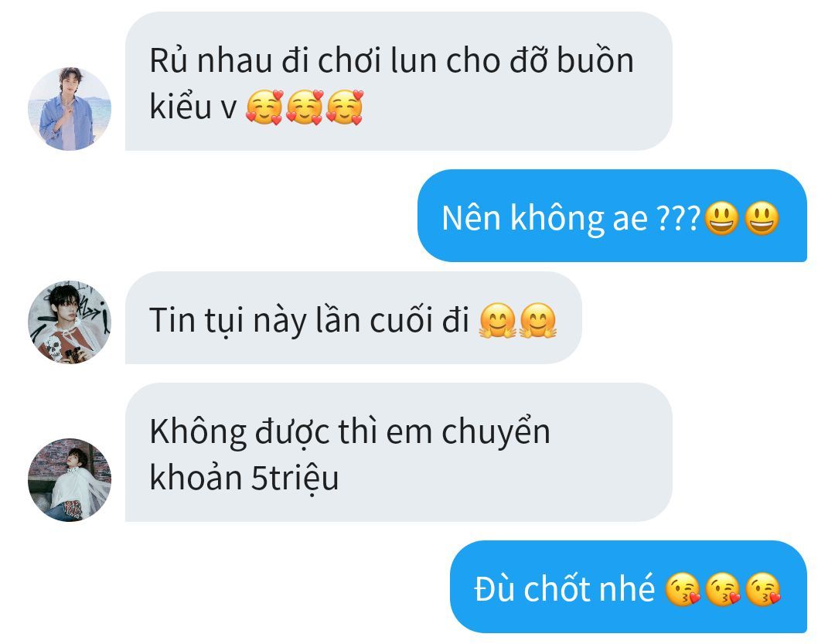
Task: Click the word '5triệu' in the message
Action: 295,479
